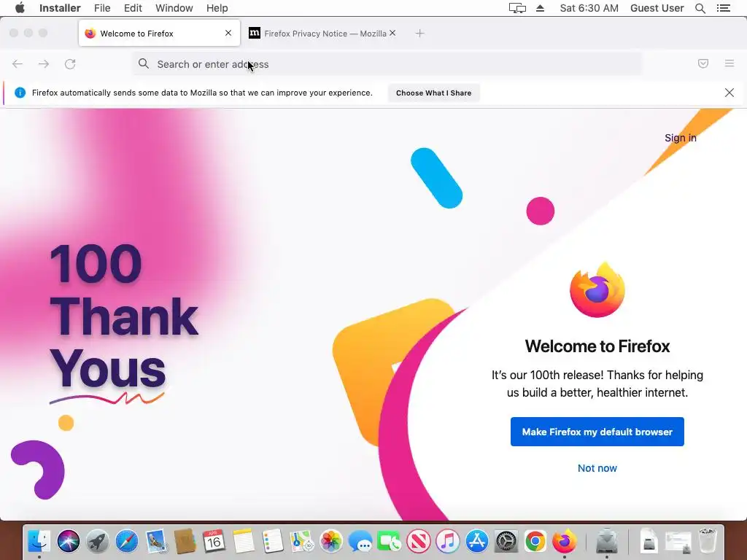
Task: Open Photos from the Dock
Action: 331,541
